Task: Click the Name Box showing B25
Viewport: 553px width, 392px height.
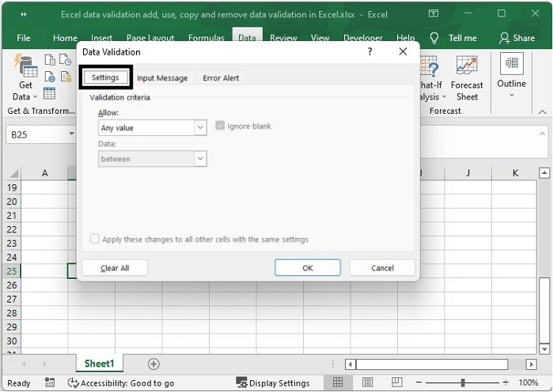Action: click(36, 134)
